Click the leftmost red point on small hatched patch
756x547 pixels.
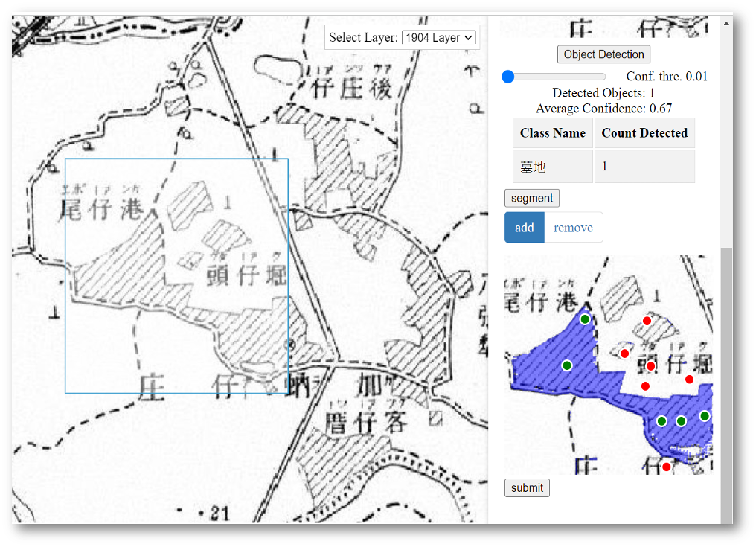624,354
